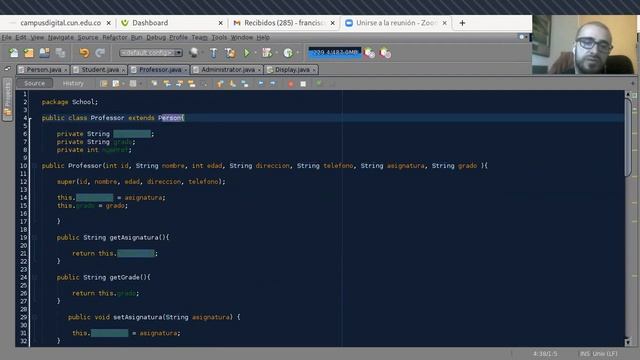This screenshot has height=360, width=640.
Task: Undo the last edit with the orange arrow
Action: 84,53
